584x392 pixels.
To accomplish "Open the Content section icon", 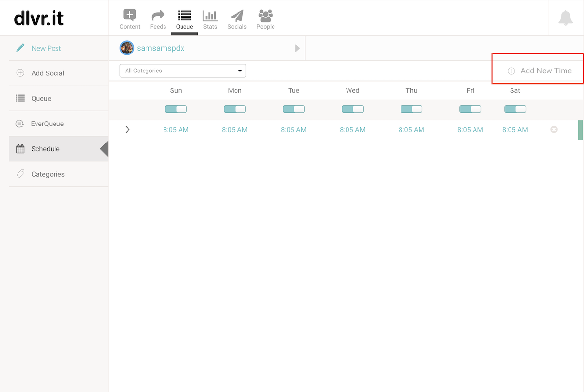I will pyautogui.click(x=129, y=15).
